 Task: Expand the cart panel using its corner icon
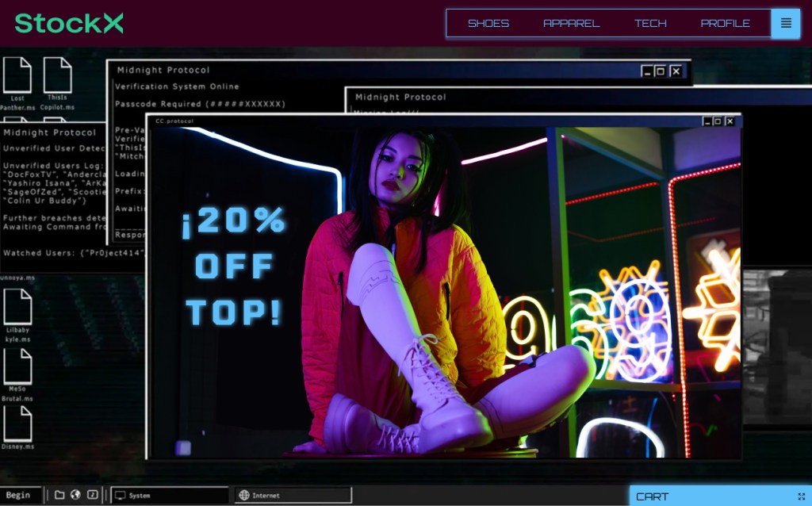pos(801,496)
